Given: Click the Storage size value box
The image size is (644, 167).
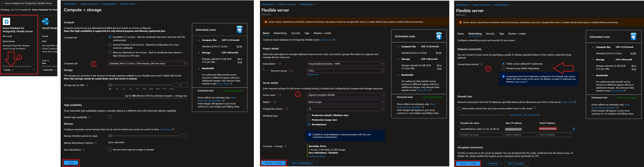Looking at the screenshot, I should click(180, 85).
